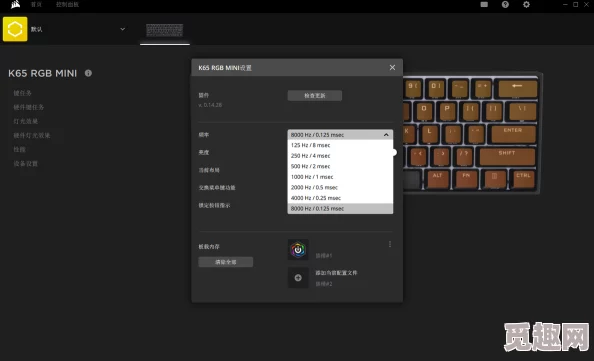Click the 检查更新 check for updates button
The height and width of the screenshot is (361, 594).
pyautogui.click(x=315, y=95)
